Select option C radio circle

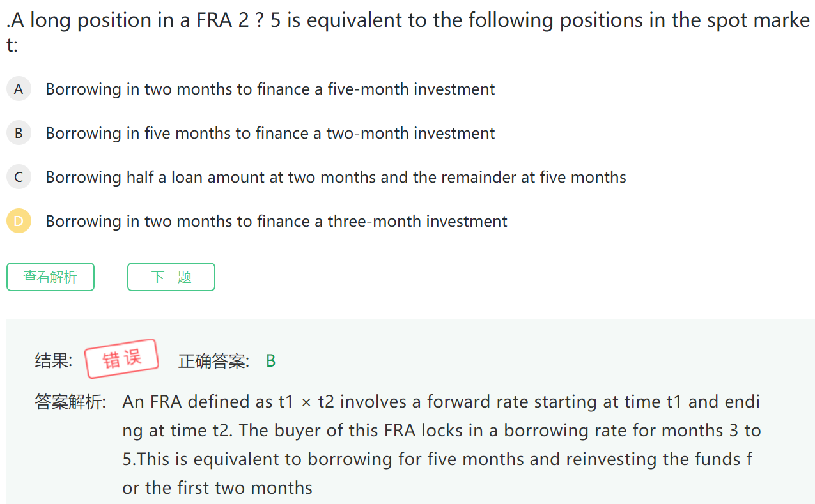click(19, 177)
